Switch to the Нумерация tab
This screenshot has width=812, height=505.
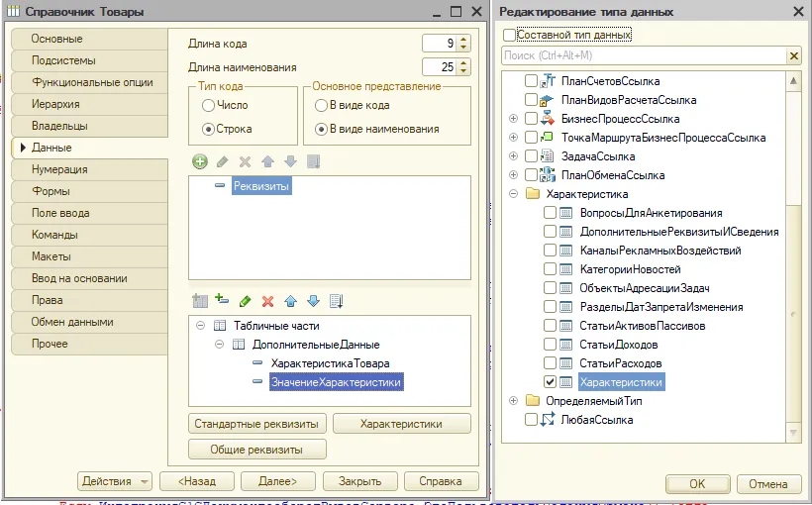tap(59, 169)
